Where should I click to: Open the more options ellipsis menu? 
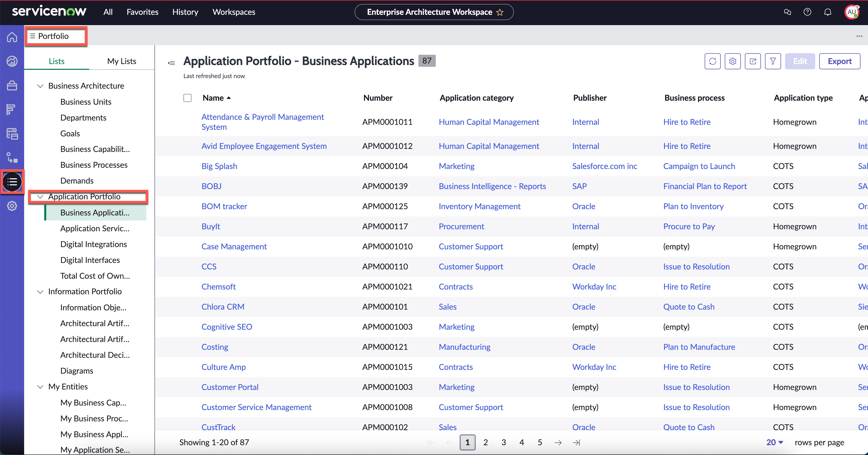(x=859, y=36)
